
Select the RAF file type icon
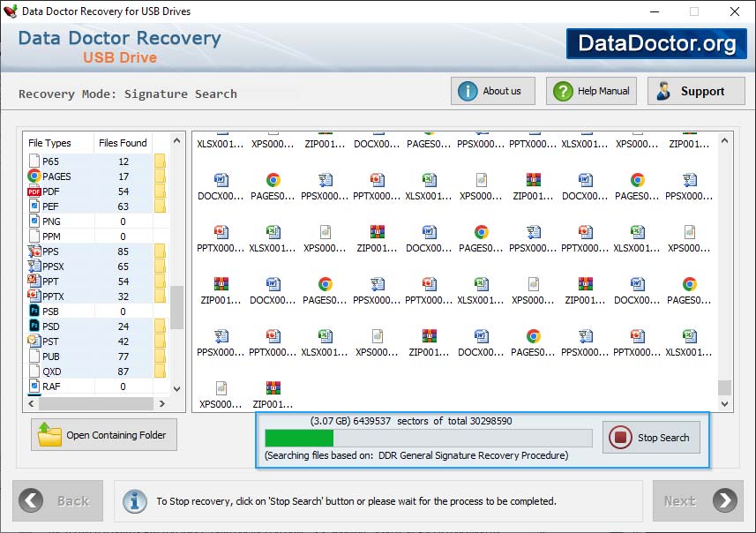pos(34,387)
